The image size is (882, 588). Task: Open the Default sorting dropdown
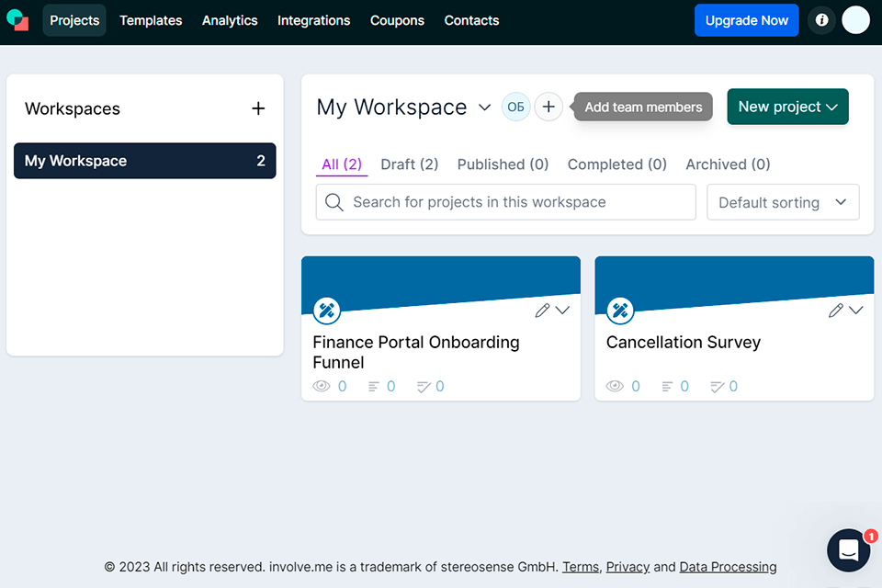coord(783,202)
